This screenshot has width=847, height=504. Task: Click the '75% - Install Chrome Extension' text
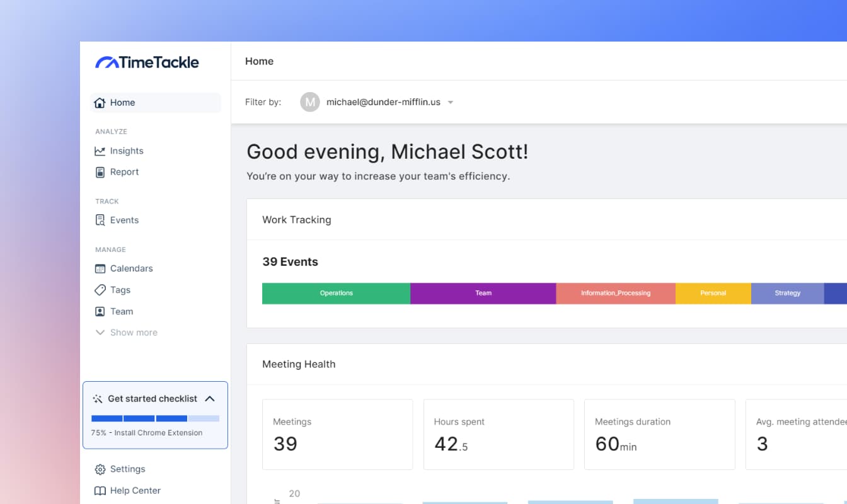[x=147, y=433]
